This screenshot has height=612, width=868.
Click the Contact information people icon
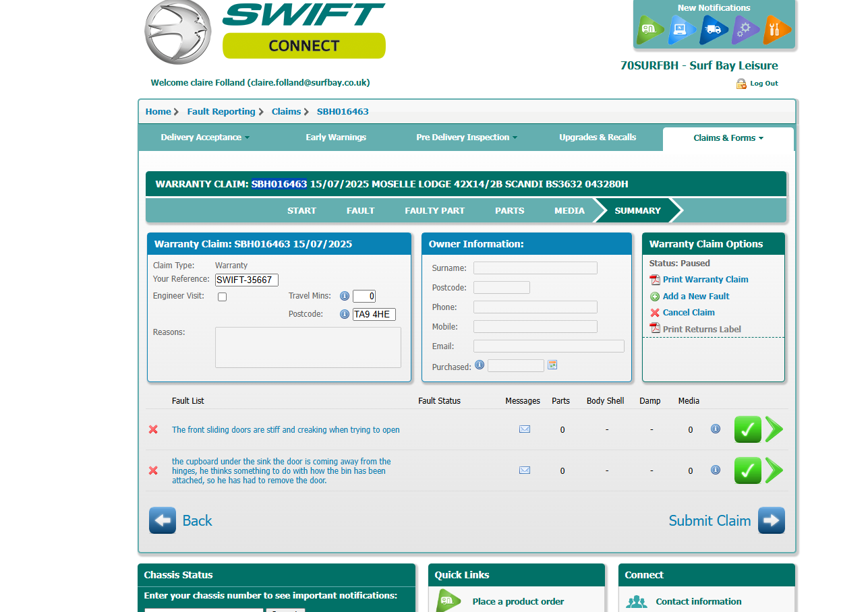coord(636,602)
